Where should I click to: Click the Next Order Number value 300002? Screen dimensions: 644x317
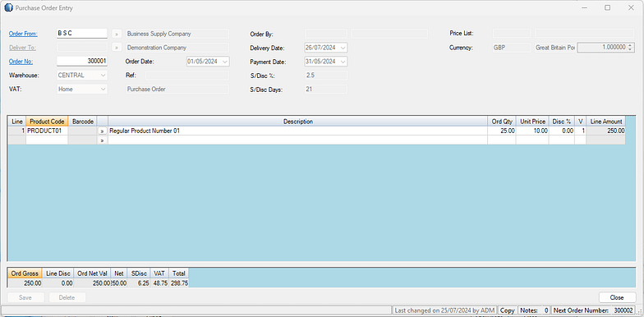(623, 310)
